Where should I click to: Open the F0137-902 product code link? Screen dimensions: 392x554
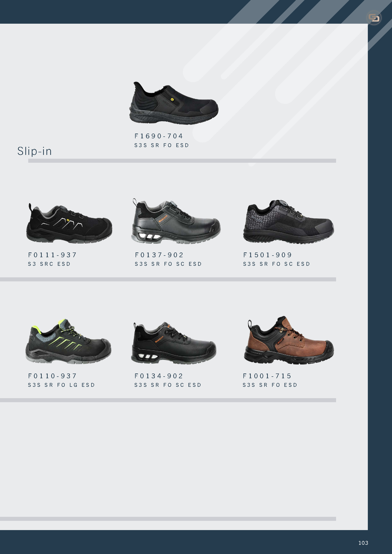pos(159,255)
